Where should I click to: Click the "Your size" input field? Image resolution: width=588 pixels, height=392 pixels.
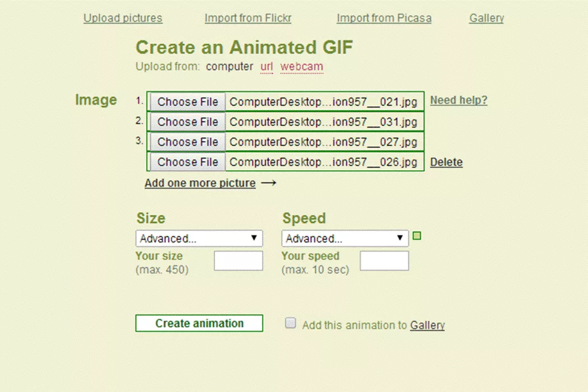pyautogui.click(x=238, y=260)
